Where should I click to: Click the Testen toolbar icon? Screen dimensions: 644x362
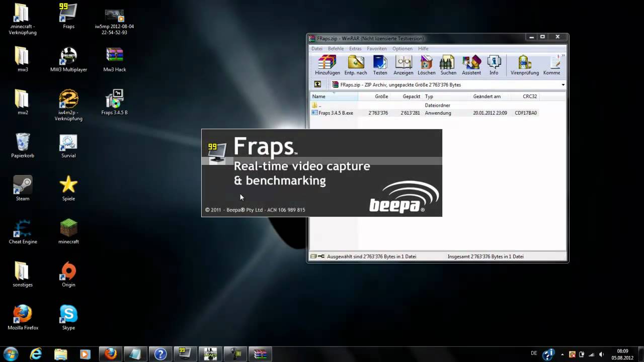pyautogui.click(x=380, y=65)
